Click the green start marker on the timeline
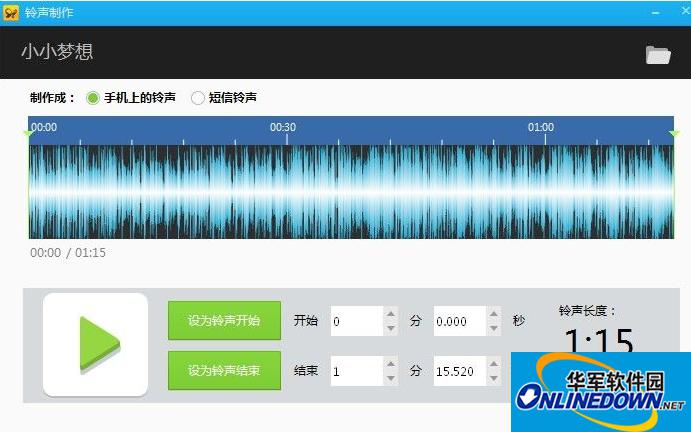The height and width of the screenshot is (432, 691). 29,133
